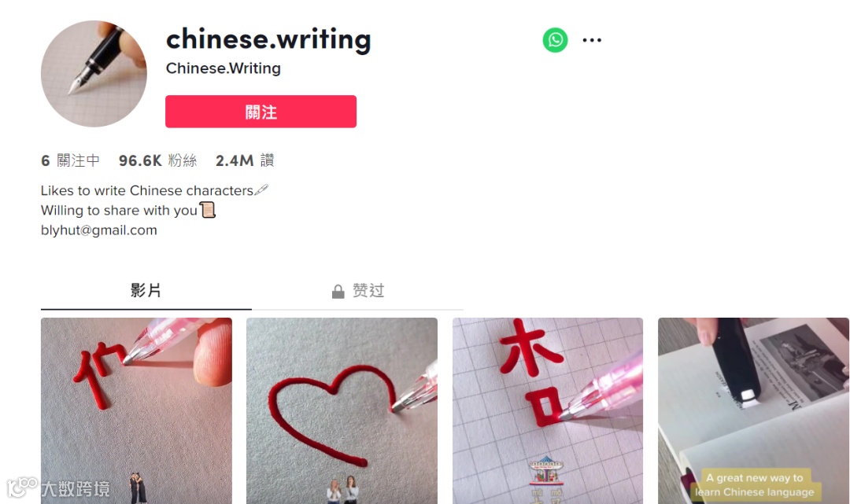Open the three-dot more options menu
Image resolution: width=850 pixels, height=504 pixels.
coord(592,40)
